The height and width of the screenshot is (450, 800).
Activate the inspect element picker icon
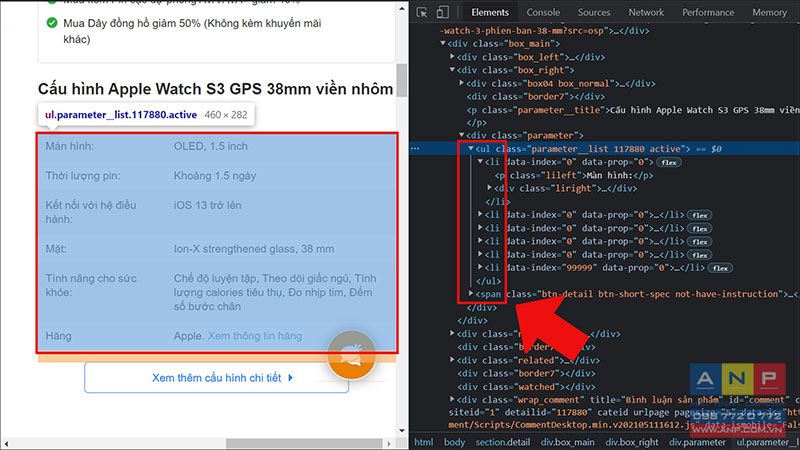pyautogui.click(x=422, y=12)
